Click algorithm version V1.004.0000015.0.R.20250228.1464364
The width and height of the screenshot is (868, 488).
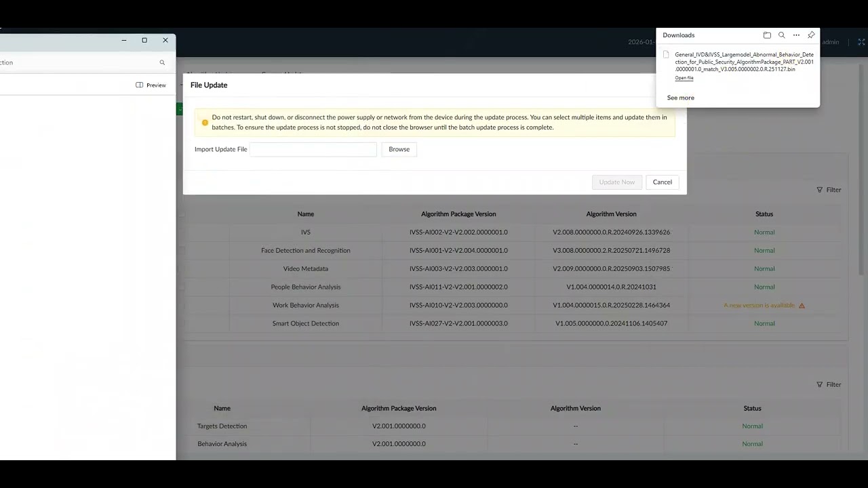tap(612, 306)
